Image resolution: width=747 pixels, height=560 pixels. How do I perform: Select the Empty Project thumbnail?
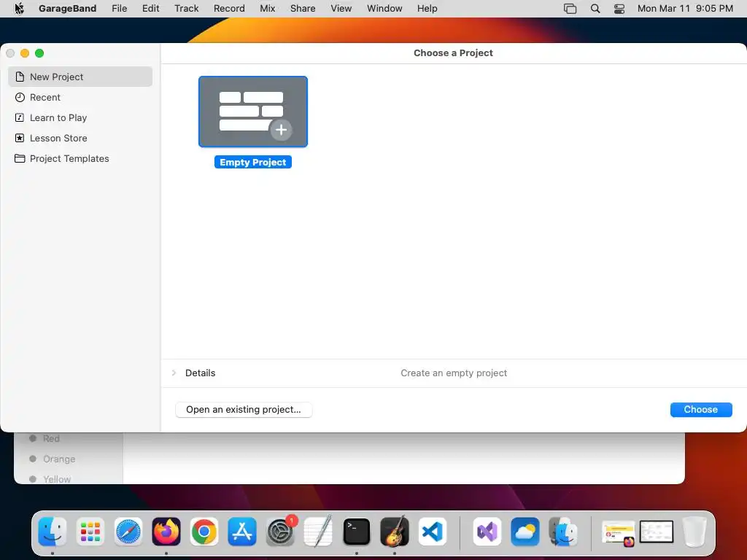point(253,112)
